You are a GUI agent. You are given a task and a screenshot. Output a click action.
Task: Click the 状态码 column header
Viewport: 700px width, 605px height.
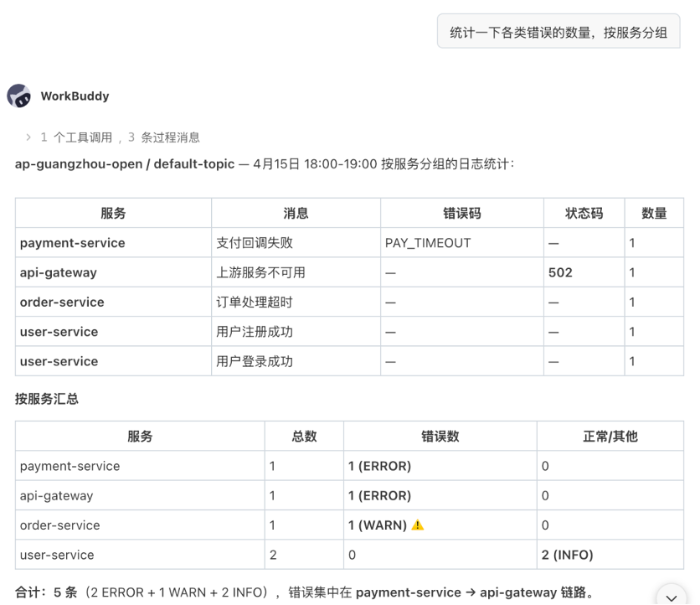(584, 213)
